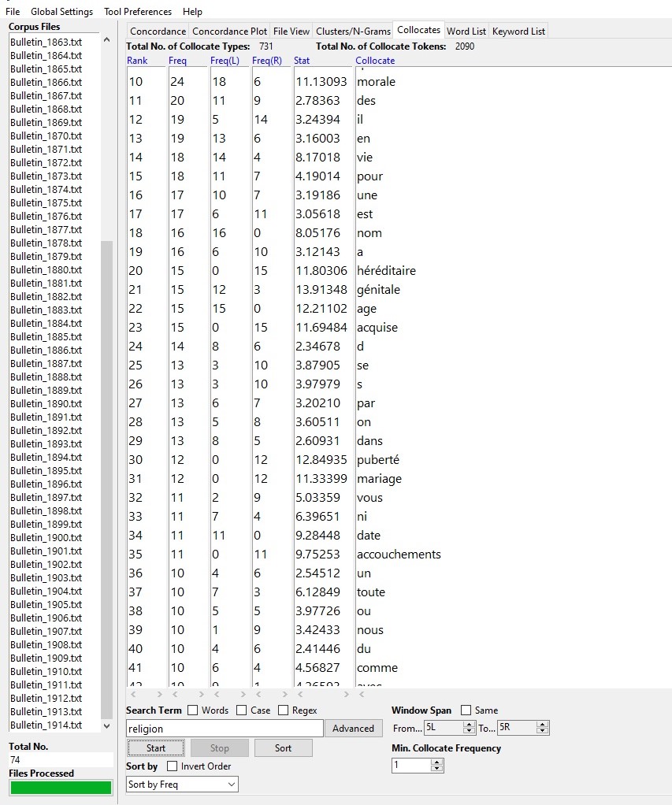The height and width of the screenshot is (805, 672).
Task: Open the Keyword List tab
Action: [x=518, y=31]
